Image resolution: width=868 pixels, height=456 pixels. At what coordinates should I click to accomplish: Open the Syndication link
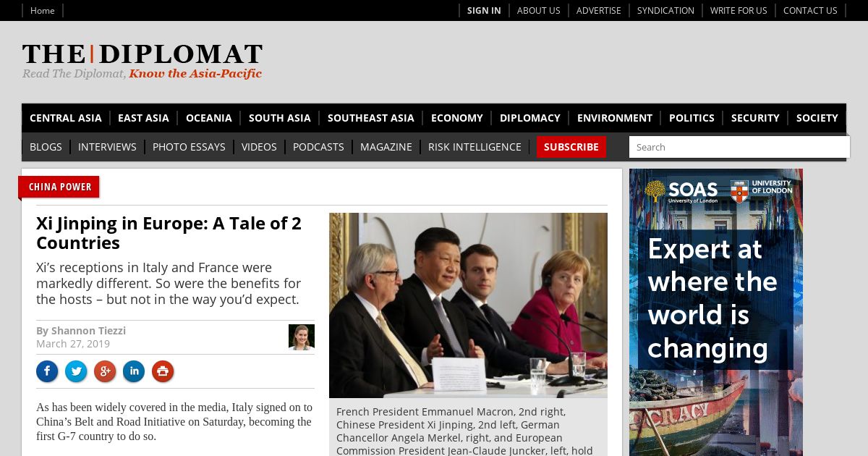665,10
